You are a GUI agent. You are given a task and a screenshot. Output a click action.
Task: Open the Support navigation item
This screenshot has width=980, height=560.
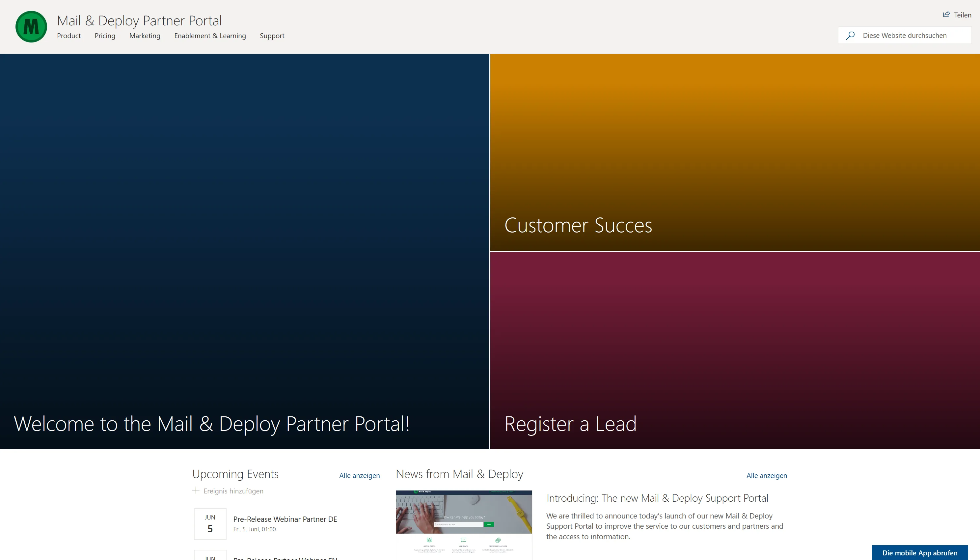click(272, 36)
